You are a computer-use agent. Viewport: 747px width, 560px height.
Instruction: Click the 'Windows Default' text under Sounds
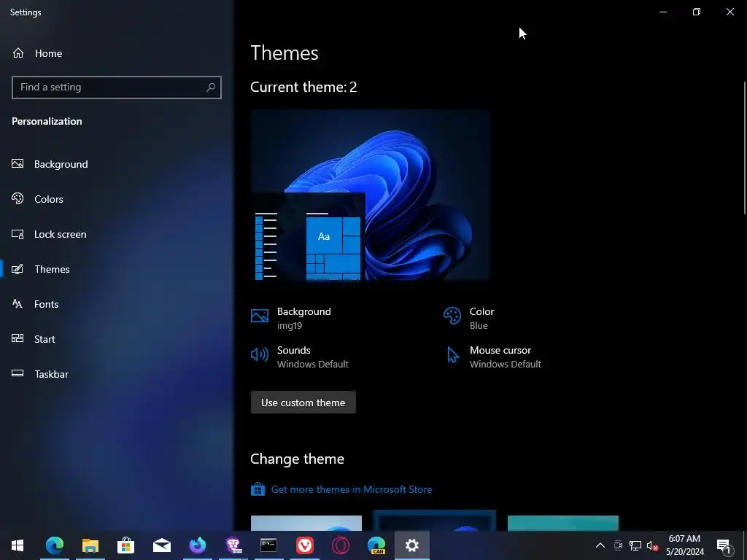click(312, 365)
